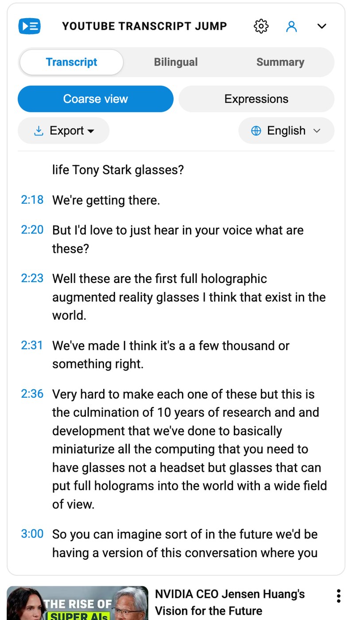Open the settings gear icon
Image resolution: width=364 pixels, height=620 pixels.
click(x=261, y=26)
